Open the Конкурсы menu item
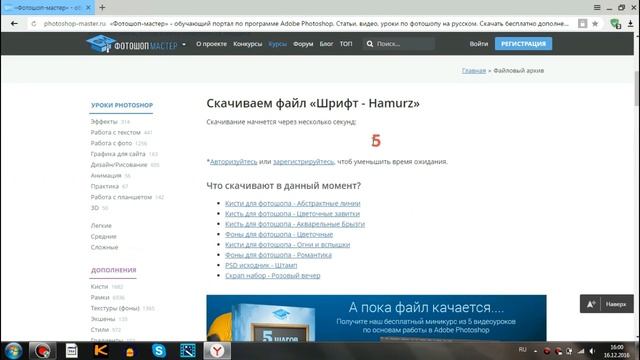Screen dimensions: 640x360 pyautogui.click(x=247, y=44)
